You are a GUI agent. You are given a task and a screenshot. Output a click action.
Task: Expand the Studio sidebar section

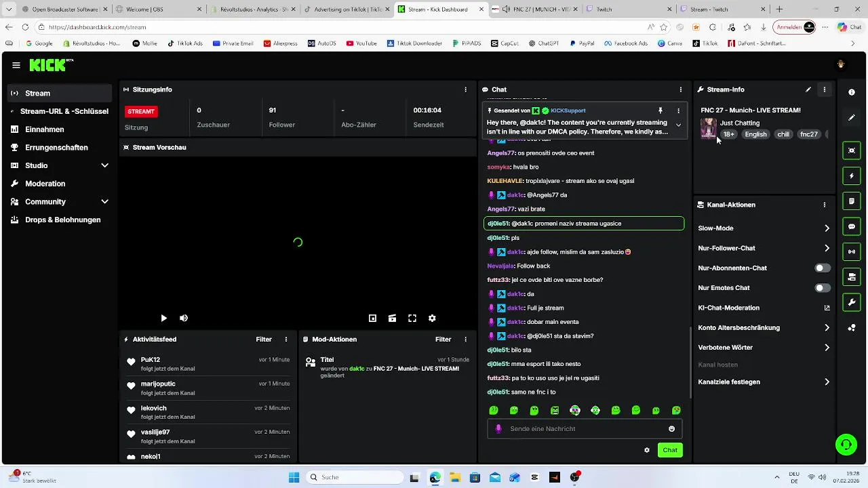pyautogui.click(x=104, y=165)
